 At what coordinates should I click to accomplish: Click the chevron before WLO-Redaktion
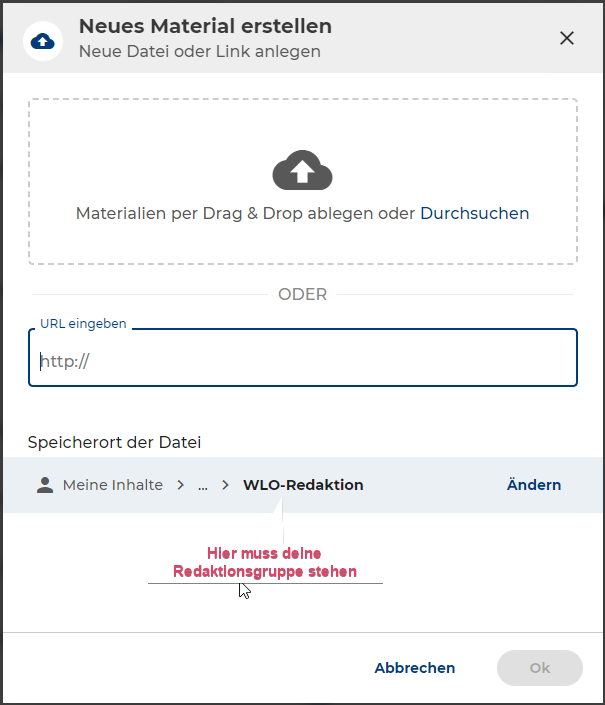tap(226, 485)
